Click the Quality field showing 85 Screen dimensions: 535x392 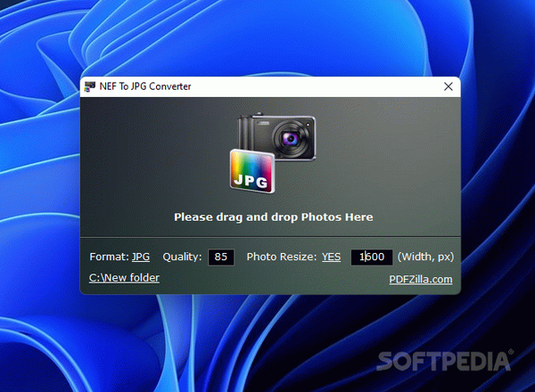221,257
